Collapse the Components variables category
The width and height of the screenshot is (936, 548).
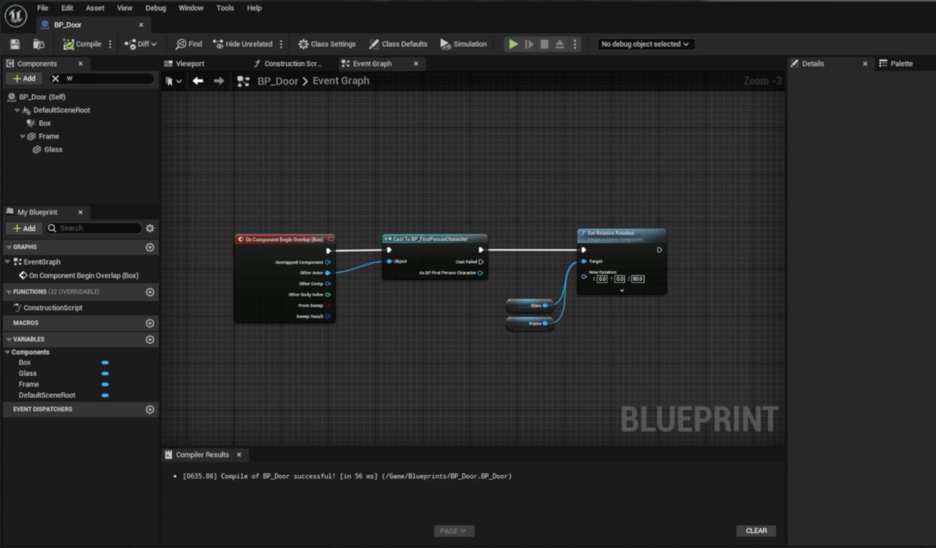click(8, 353)
